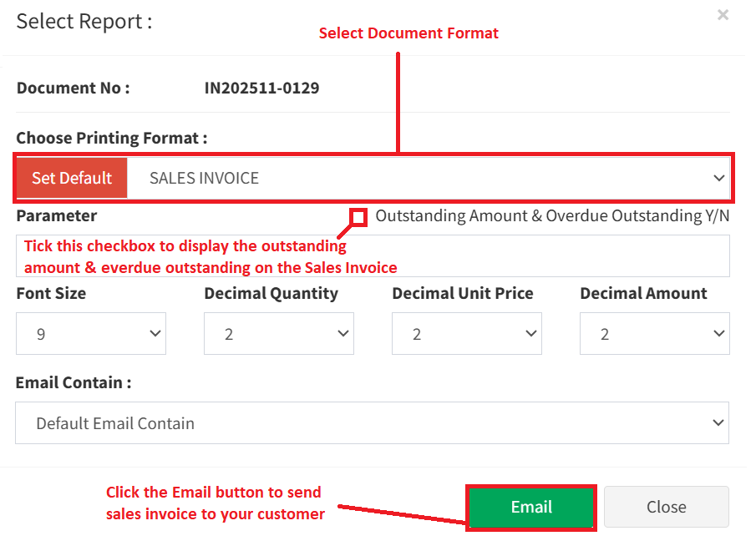
Task: Open the Decimal Quantity dropdown
Action: click(279, 334)
